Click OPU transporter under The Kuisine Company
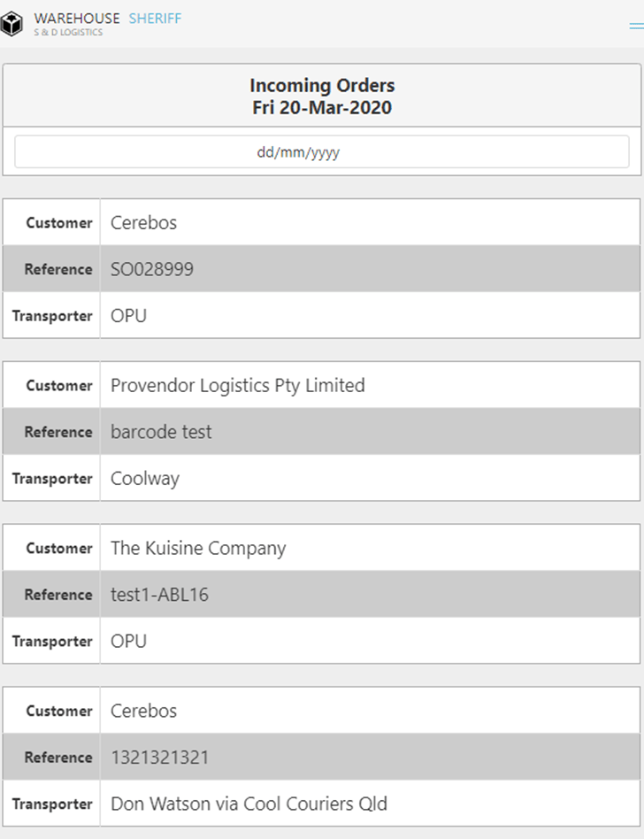 [x=128, y=641]
